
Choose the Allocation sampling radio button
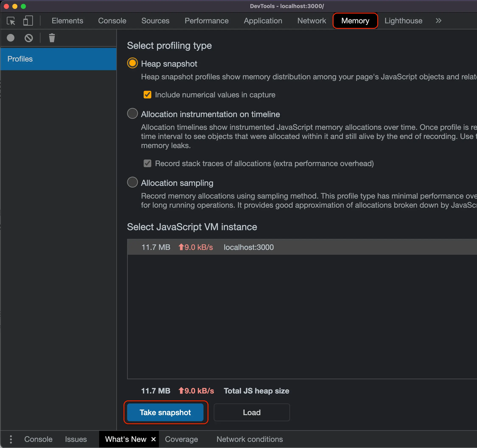pos(132,182)
